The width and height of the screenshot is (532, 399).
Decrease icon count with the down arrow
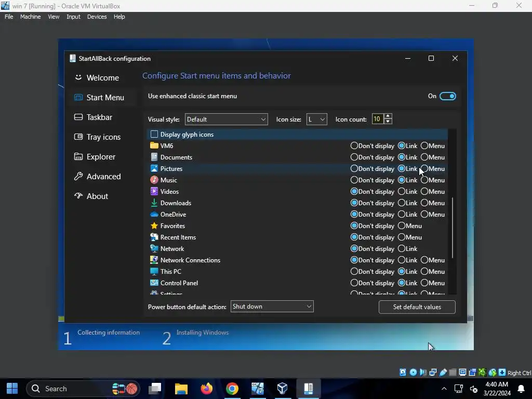(x=388, y=122)
